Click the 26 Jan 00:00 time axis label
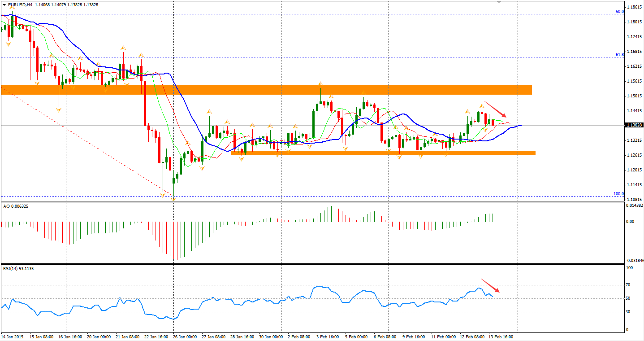The image size is (644, 341). point(184,336)
